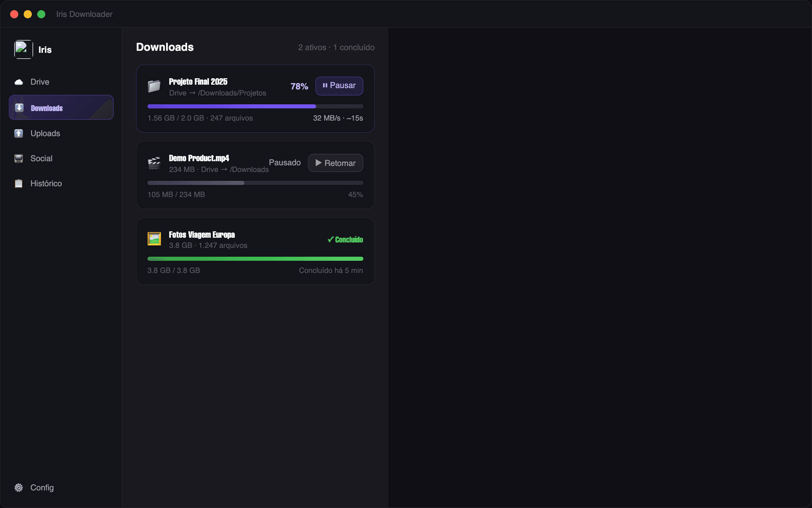Click the '2 ativos · 1 concluído' summary
The height and width of the screenshot is (508, 812).
click(x=336, y=47)
